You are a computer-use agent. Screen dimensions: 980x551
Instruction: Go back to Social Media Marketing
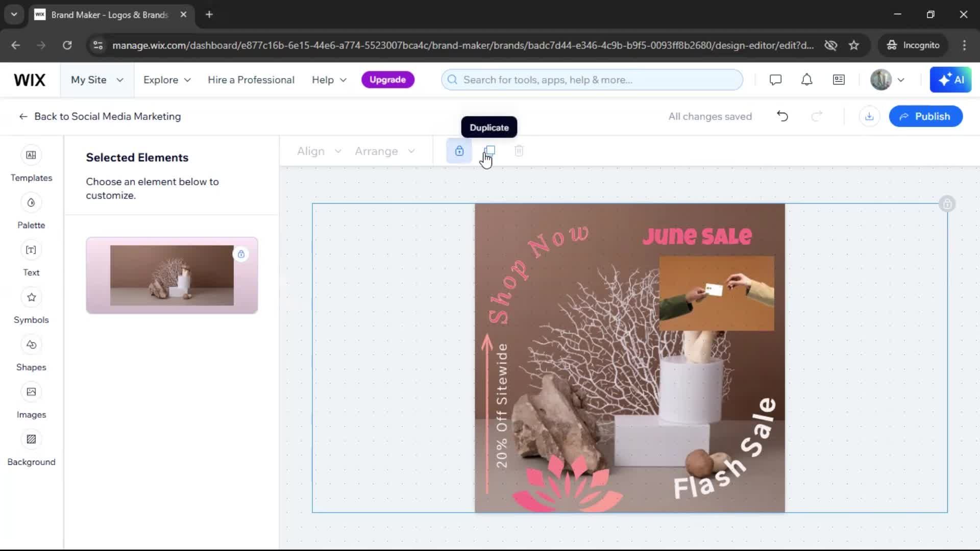click(100, 116)
